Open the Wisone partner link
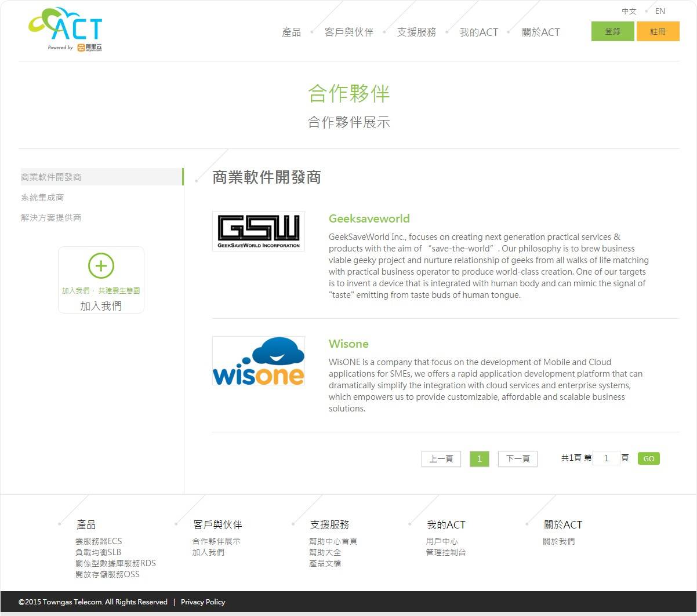The image size is (697, 616). [x=348, y=344]
